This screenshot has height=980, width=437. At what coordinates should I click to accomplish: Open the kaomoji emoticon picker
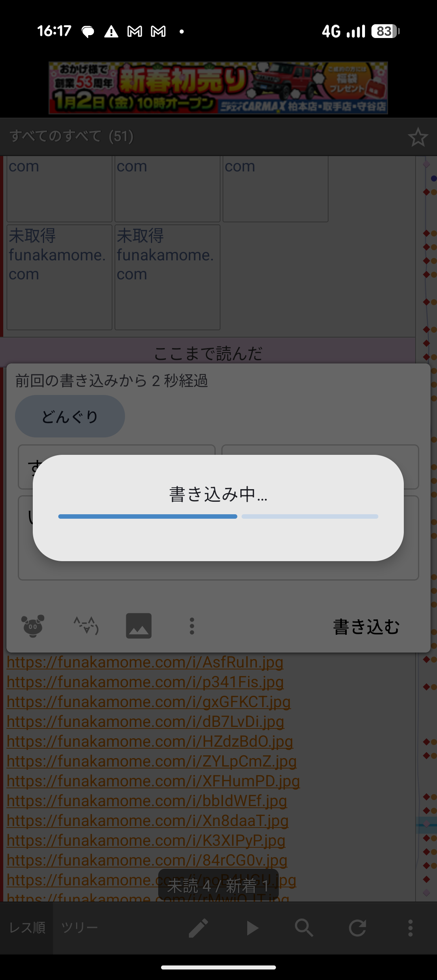pos(86,626)
